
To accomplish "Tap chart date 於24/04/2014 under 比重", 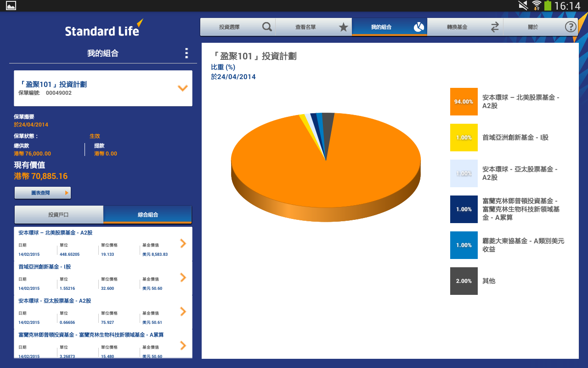I will (x=233, y=77).
